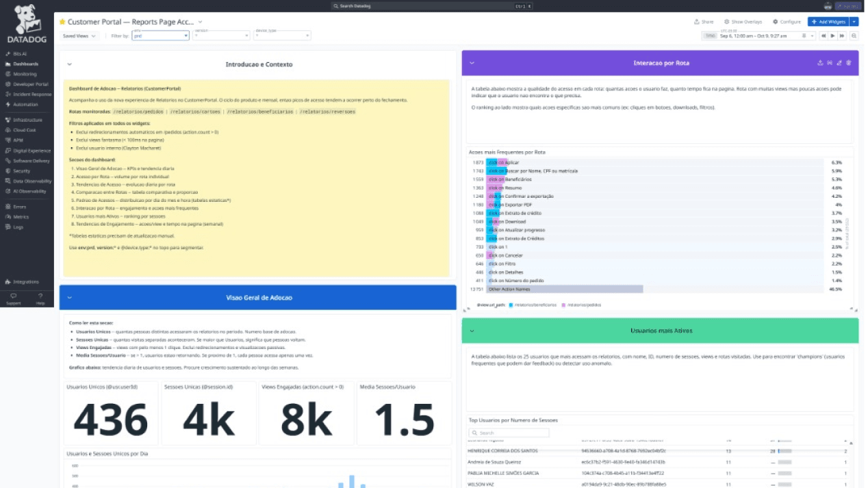Click the Share button

pos(704,22)
